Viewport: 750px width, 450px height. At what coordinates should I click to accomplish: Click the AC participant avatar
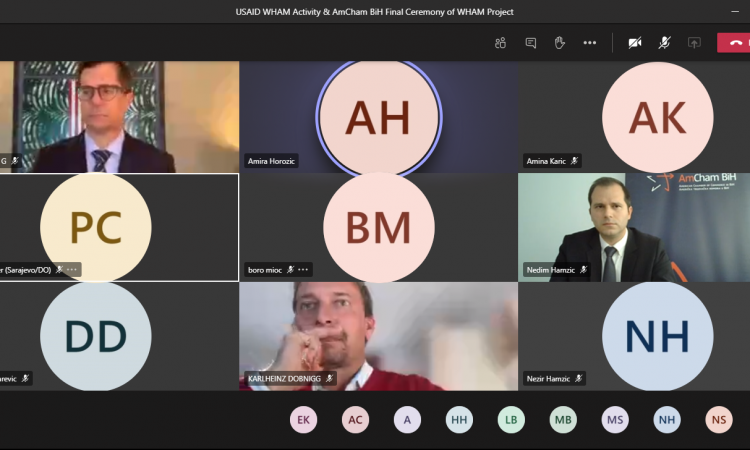pos(355,420)
